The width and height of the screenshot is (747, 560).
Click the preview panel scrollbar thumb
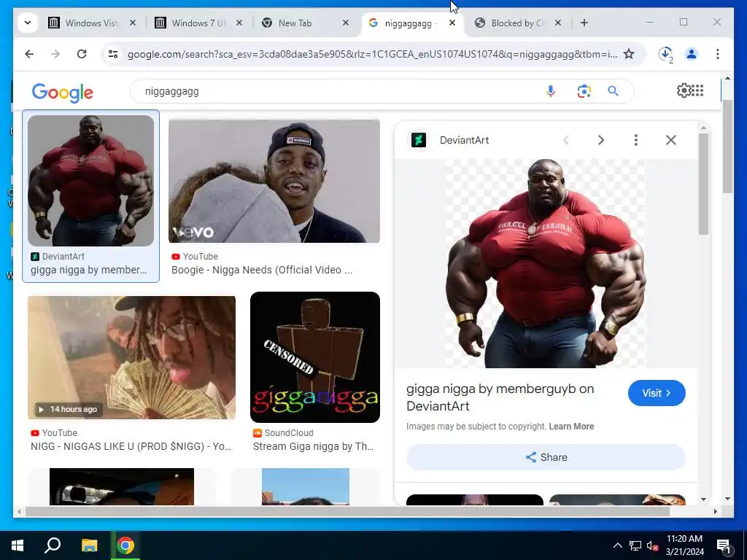pos(704,183)
